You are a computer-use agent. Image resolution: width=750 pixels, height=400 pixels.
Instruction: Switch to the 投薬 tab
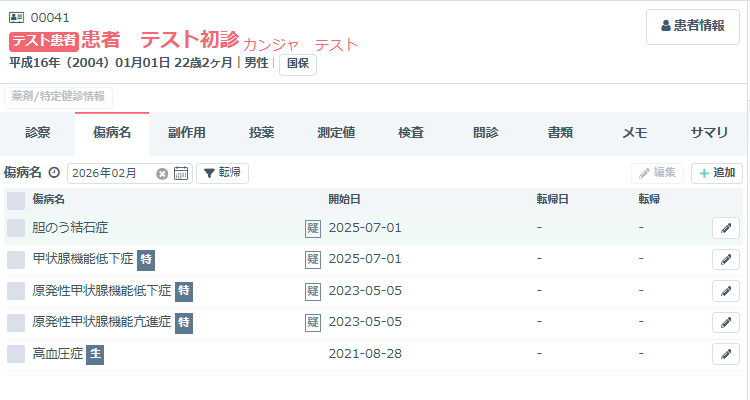262,132
